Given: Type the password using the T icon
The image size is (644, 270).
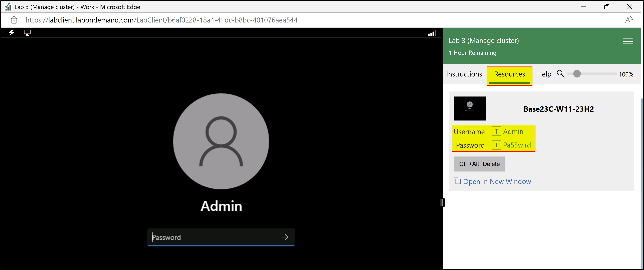Looking at the screenshot, I should pyautogui.click(x=496, y=145).
